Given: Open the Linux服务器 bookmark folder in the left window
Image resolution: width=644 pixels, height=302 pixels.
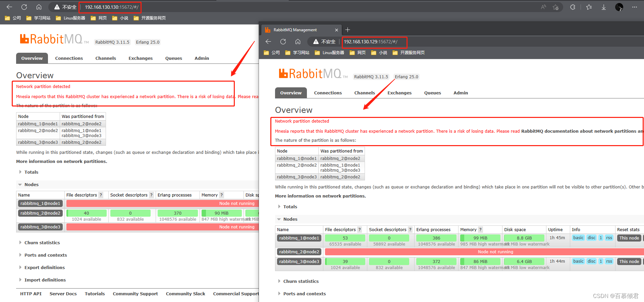Looking at the screenshot, I should click(x=70, y=18).
